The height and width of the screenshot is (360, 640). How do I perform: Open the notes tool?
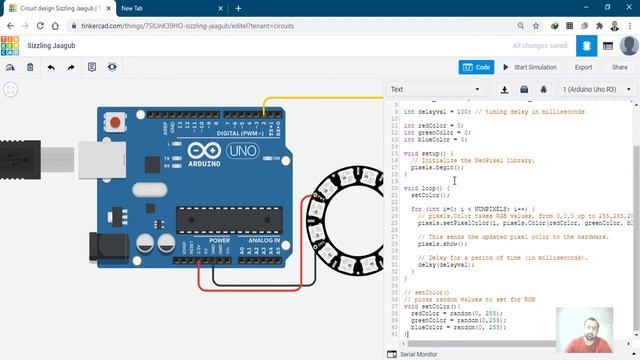[x=92, y=67]
